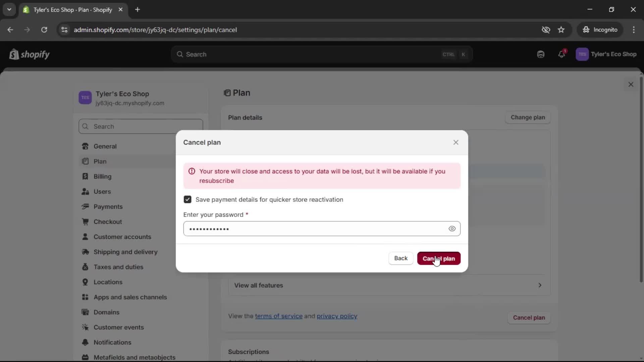The height and width of the screenshot is (362, 644).
Task: Show the password with the eye icon
Action: (x=452, y=229)
